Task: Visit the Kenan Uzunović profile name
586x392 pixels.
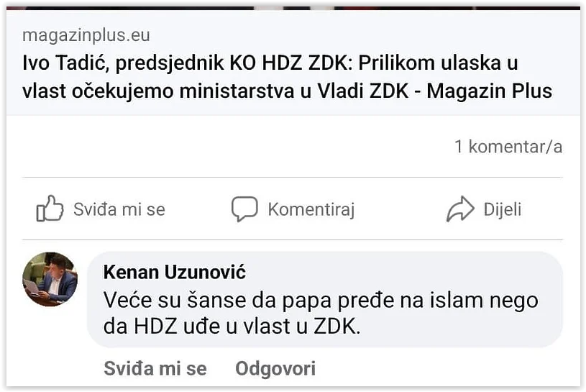Action: pyautogui.click(x=175, y=273)
